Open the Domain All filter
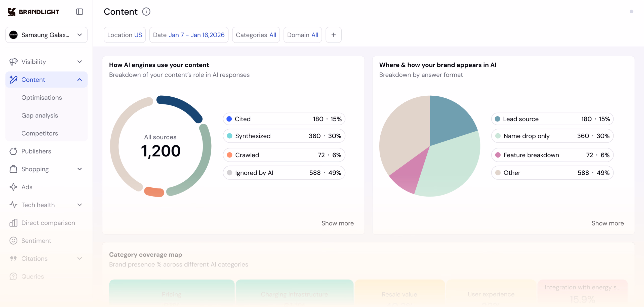Screen dimensions: 644x307 303,35
